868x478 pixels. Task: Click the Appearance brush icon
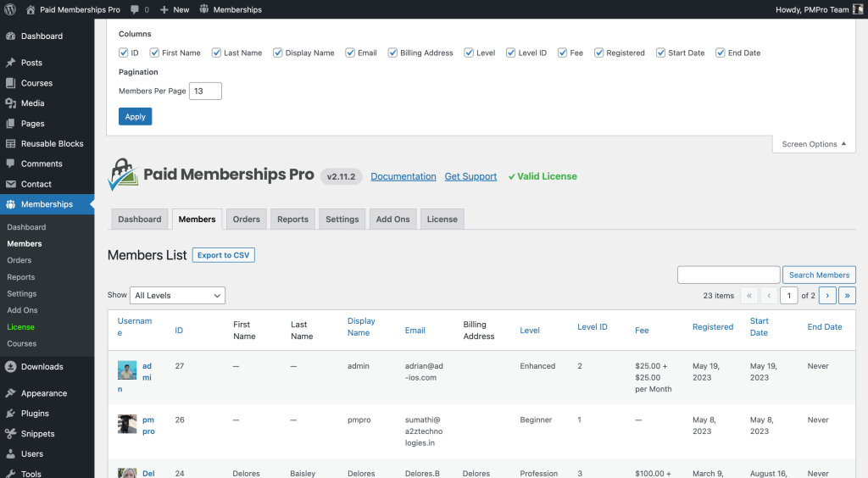tap(10, 392)
